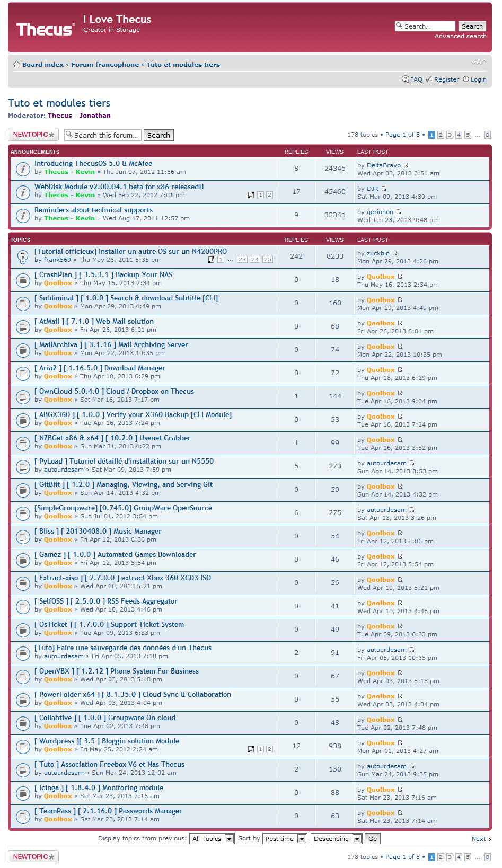Click Next page link
The width and height of the screenshot is (502, 868).
[x=479, y=839]
